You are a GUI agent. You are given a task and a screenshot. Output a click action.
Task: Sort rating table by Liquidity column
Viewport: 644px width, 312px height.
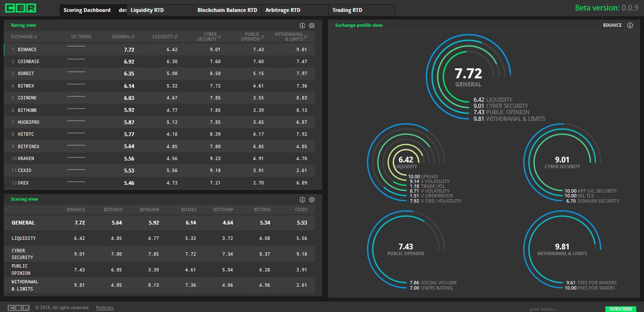(x=165, y=37)
